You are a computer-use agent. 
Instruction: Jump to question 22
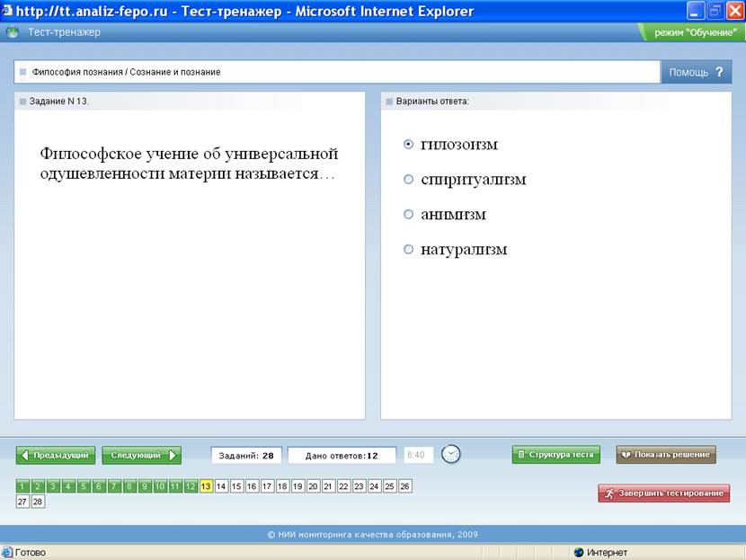[343, 486]
